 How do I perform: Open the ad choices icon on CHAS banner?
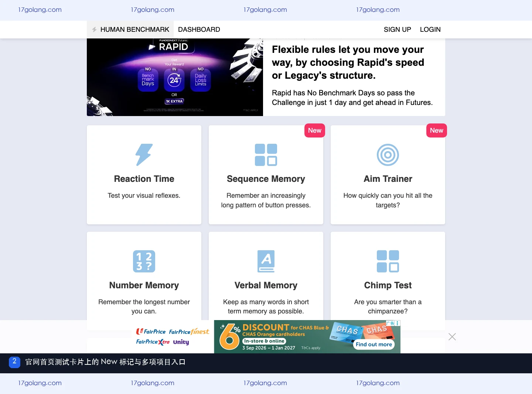tap(398, 323)
